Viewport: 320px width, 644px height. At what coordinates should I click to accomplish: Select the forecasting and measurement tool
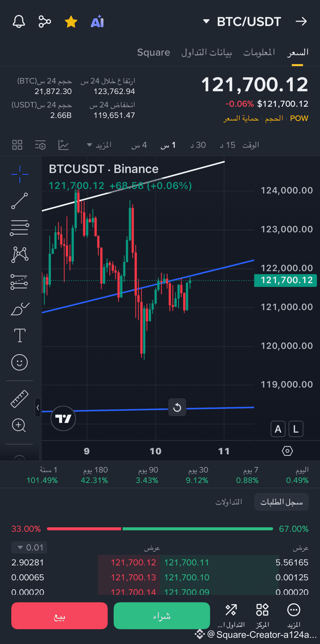(x=20, y=282)
